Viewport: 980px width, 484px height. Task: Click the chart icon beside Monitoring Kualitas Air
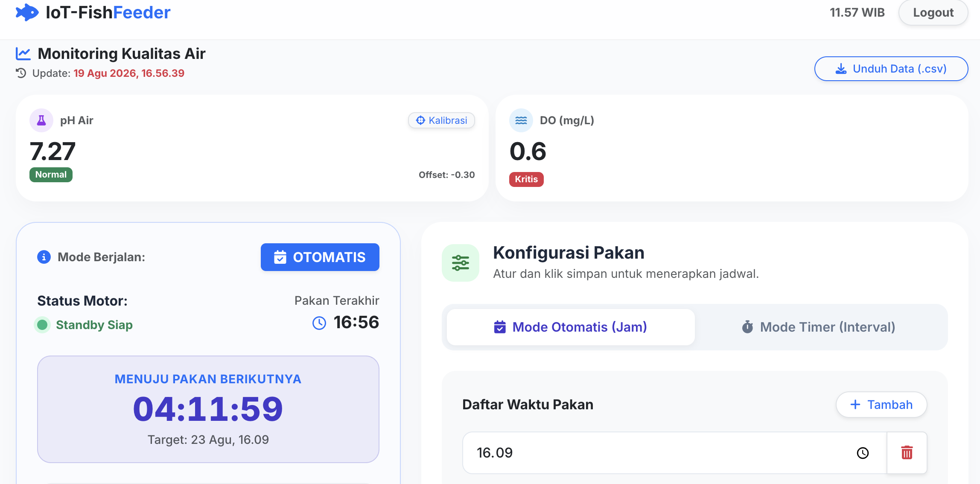(x=23, y=54)
